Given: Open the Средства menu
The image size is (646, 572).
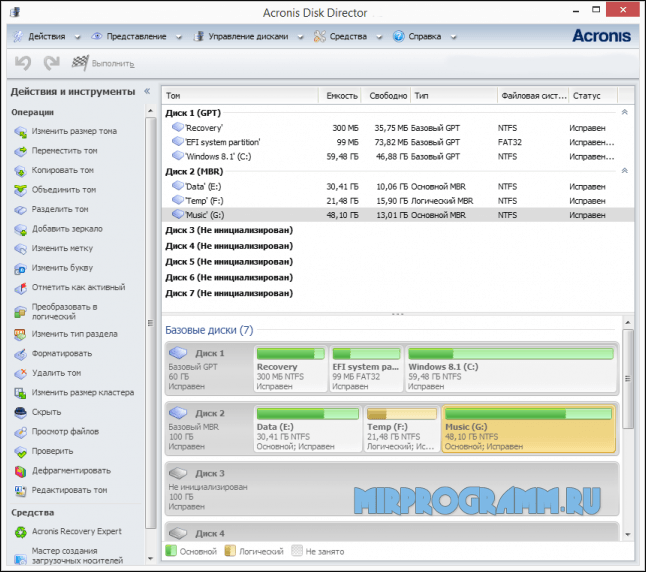Looking at the screenshot, I should 348,36.
